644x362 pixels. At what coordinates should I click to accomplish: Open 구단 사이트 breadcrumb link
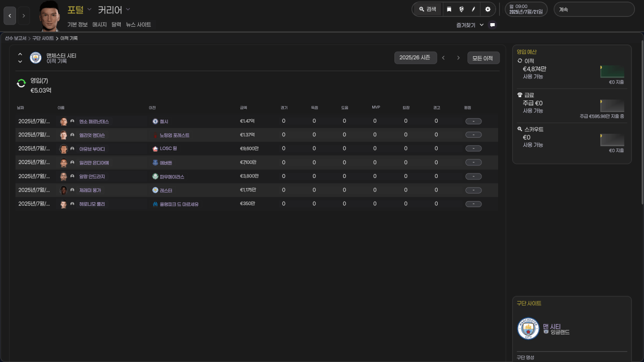(43, 38)
